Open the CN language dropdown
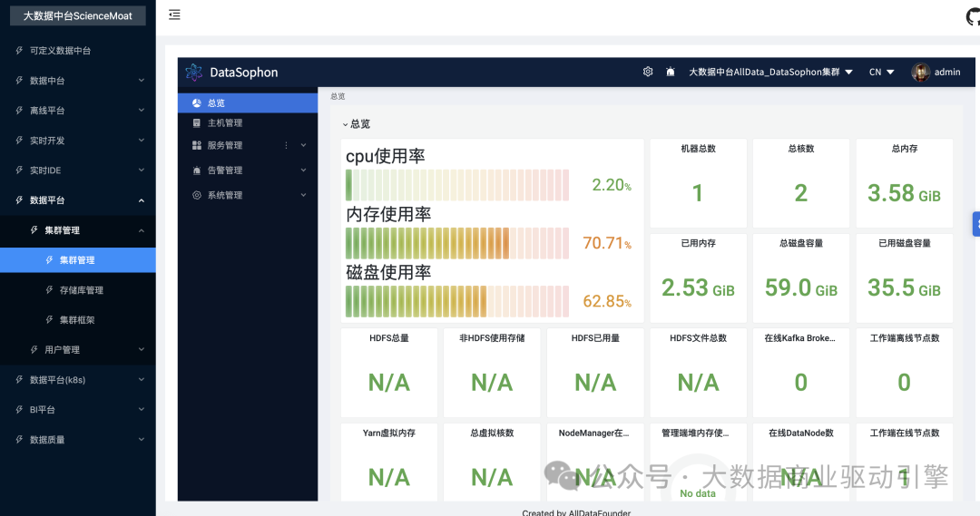The width and height of the screenshot is (980, 516). (x=881, y=72)
